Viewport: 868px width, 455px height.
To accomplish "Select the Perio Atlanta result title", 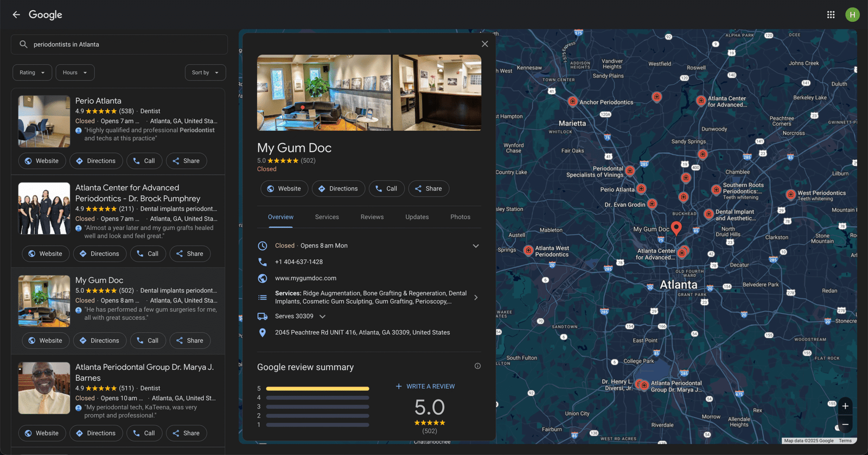I will click(x=98, y=101).
